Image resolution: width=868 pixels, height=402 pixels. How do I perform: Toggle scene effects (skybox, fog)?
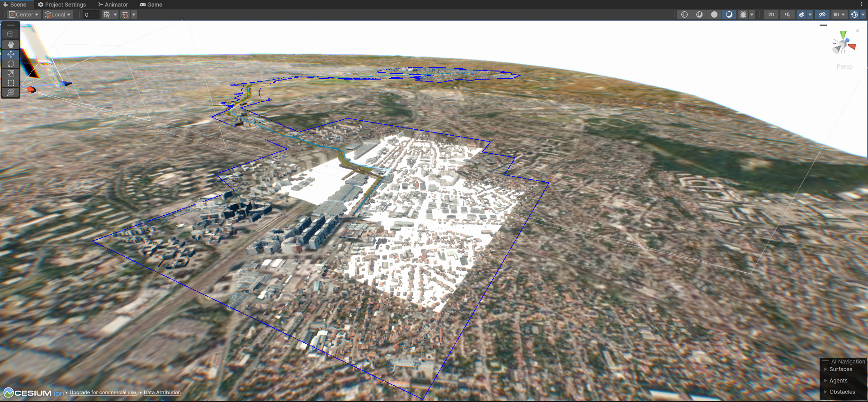coord(802,14)
